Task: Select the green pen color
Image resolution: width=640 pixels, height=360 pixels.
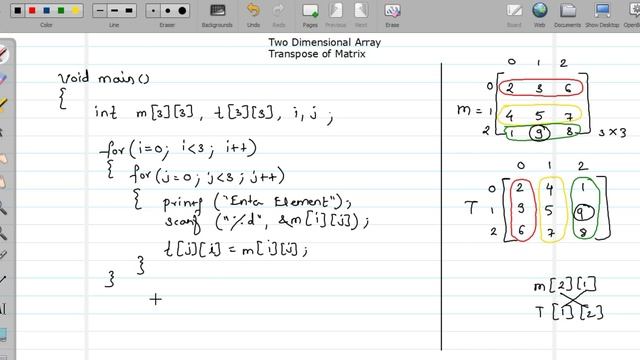Action: coord(61,11)
